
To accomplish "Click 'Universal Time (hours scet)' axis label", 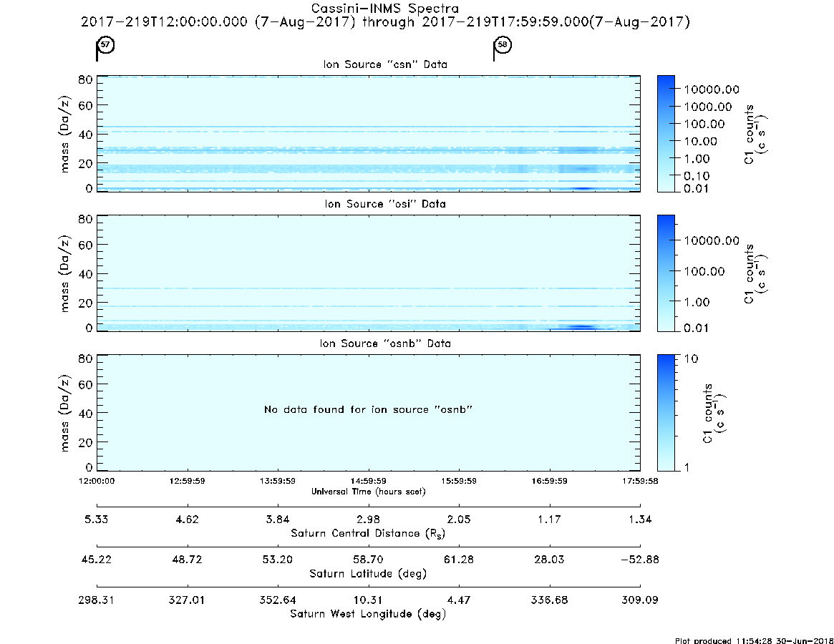I will [x=368, y=492].
